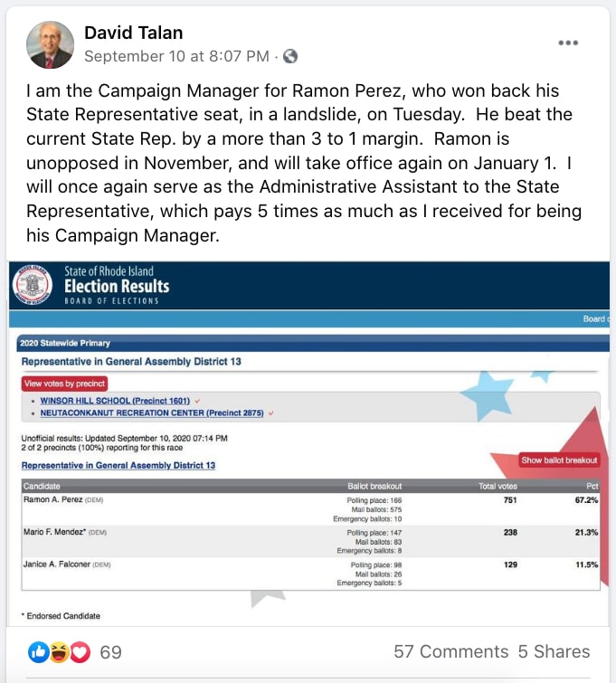Click the Rhode Island state seal logo
Screen dimensions: 616x683
pos(33,285)
